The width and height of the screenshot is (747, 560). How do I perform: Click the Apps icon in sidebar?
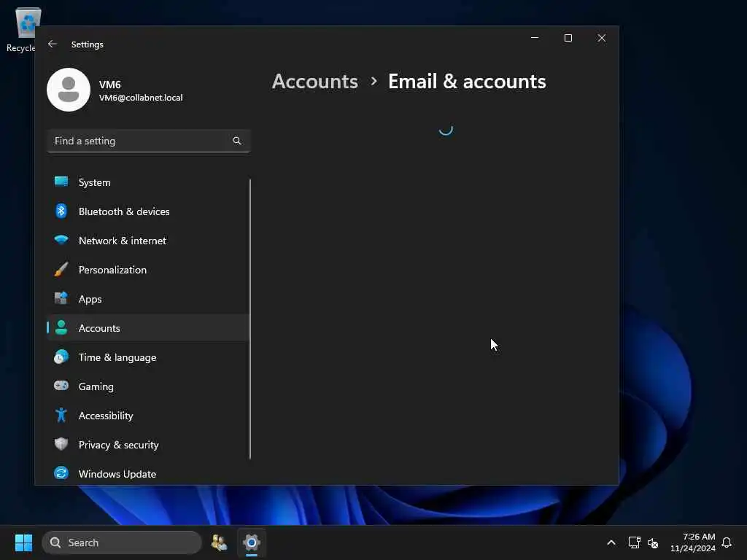61,298
